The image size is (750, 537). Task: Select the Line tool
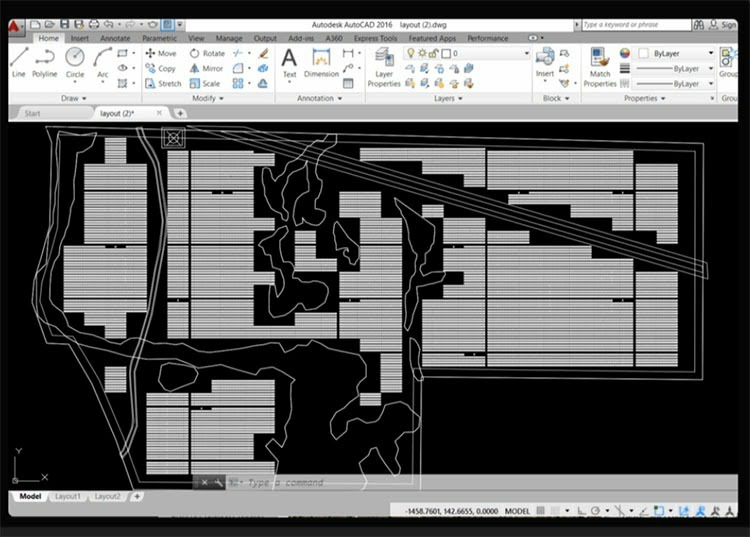pyautogui.click(x=19, y=63)
